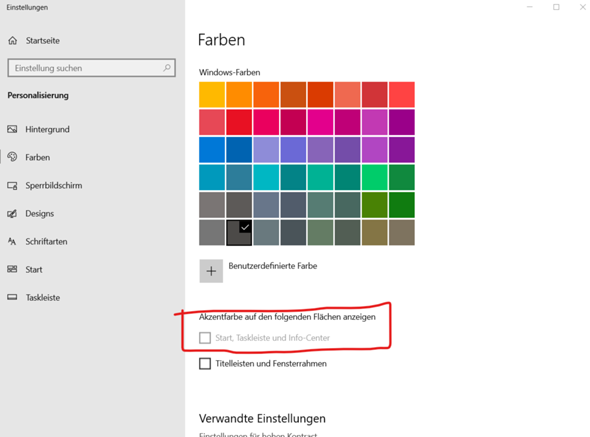Select the bright green swatch
The width and height of the screenshot is (590, 437).
click(x=374, y=177)
